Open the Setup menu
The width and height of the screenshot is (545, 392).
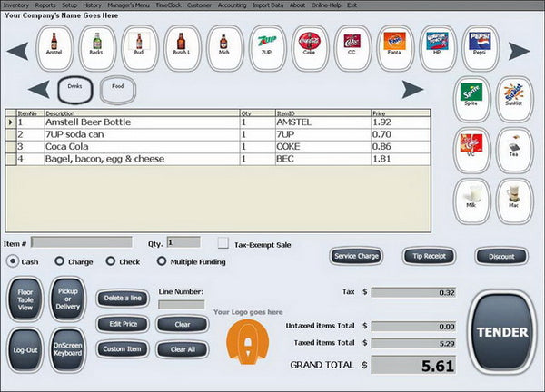click(70, 5)
